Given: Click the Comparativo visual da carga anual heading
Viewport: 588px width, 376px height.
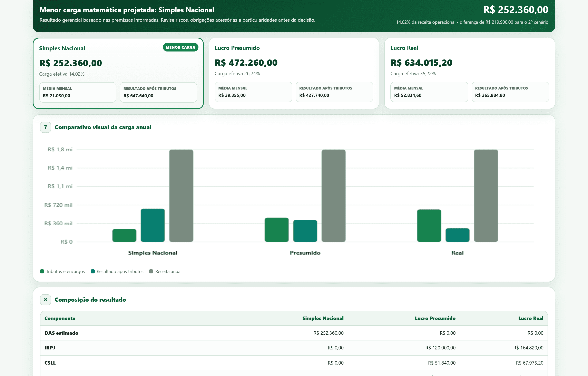Looking at the screenshot, I should click(103, 127).
